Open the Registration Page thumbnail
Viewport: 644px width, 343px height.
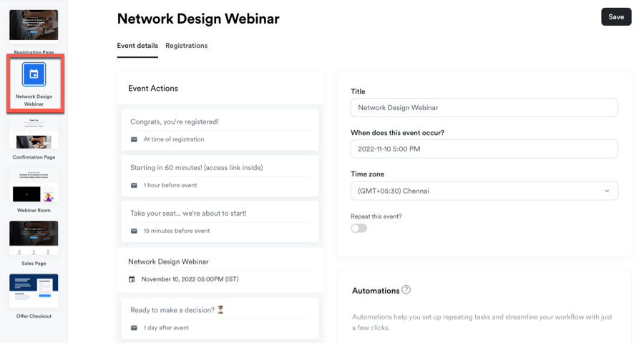pos(34,26)
